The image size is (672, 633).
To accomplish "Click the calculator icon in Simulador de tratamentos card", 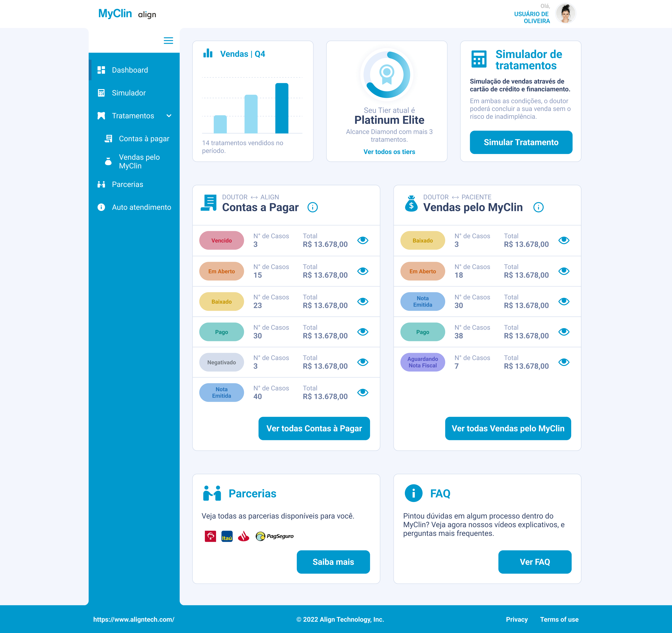I will pos(479,59).
